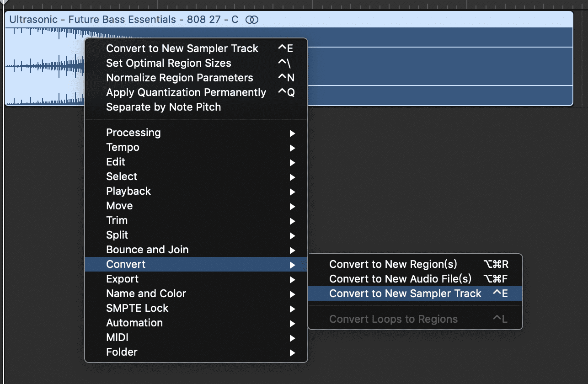Click Set Optimal Region Sizes
Image resolution: width=588 pixels, height=384 pixels.
click(169, 63)
